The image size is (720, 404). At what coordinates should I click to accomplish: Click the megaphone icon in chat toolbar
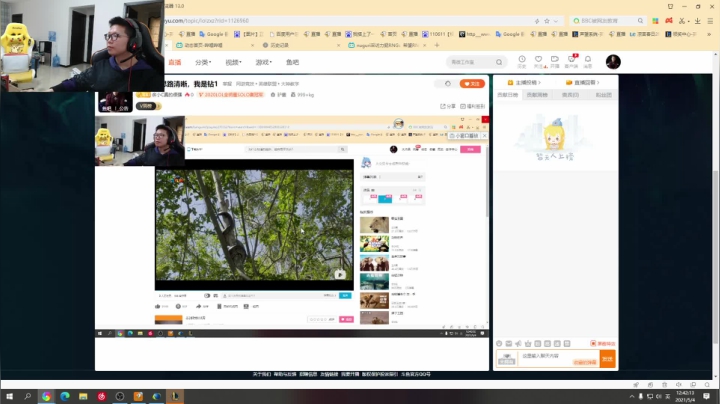518,343
